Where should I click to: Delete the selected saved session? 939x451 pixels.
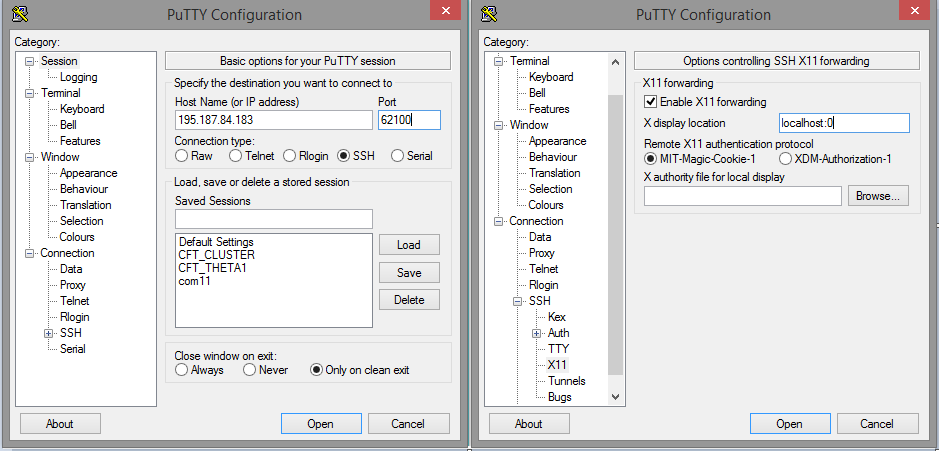pyautogui.click(x=409, y=300)
